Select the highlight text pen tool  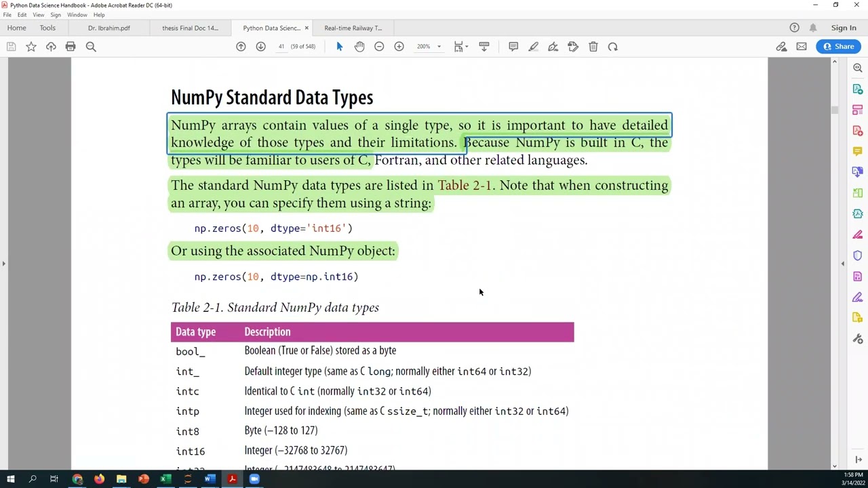[x=534, y=47]
